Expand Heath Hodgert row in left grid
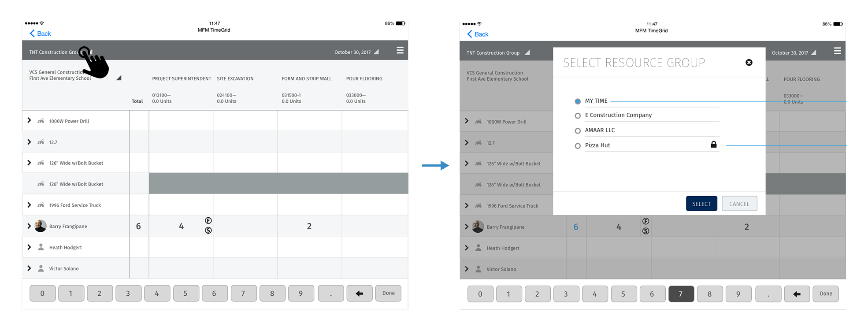The height and width of the screenshot is (331, 868). point(29,247)
